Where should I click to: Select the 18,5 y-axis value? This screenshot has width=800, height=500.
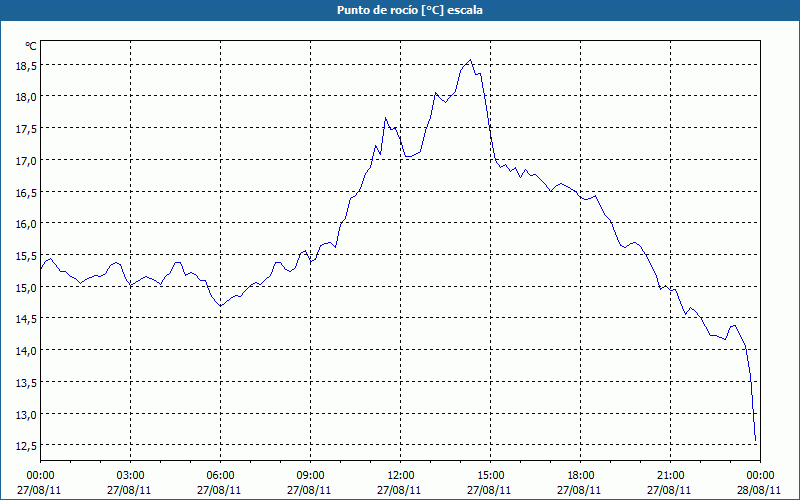click(x=27, y=66)
